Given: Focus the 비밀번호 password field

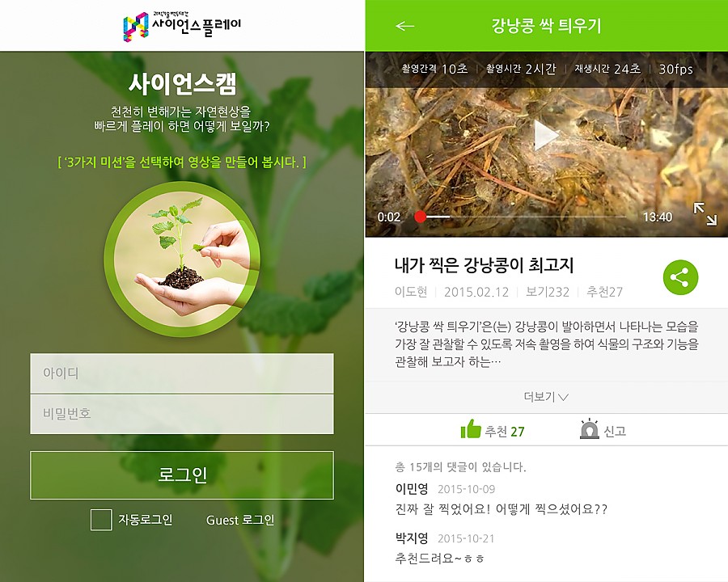Looking at the screenshot, I should tap(182, 414).
